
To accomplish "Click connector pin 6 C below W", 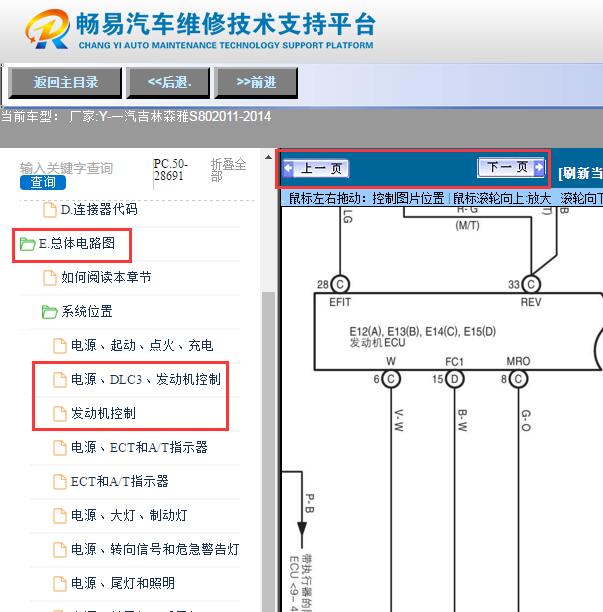I will 391,379.
